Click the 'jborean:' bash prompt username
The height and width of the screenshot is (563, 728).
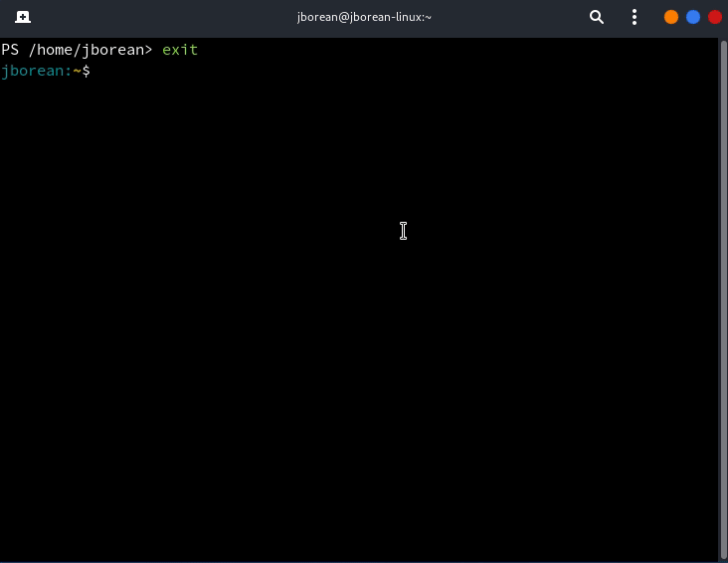pyautogui.click(x=36, y=71)
